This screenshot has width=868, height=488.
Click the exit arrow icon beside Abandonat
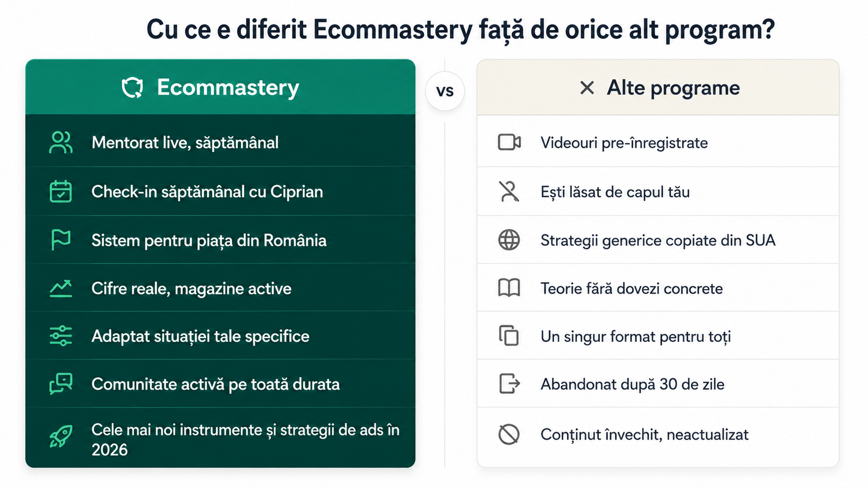point(509,383)
